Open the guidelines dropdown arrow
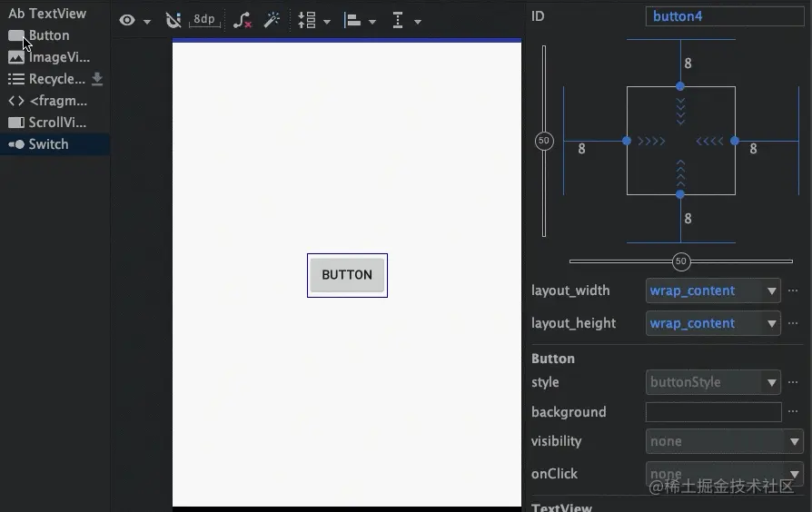Screen dimensions: 812x512 pos(418,22)
